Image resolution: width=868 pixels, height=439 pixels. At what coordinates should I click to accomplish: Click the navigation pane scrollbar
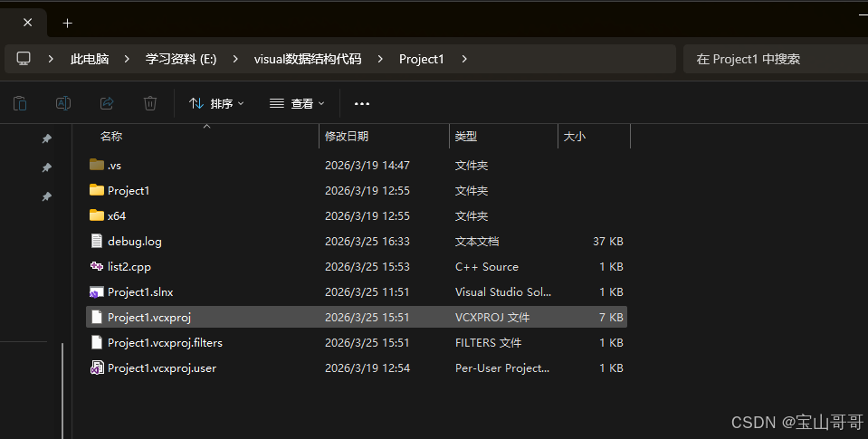point(62,390)
